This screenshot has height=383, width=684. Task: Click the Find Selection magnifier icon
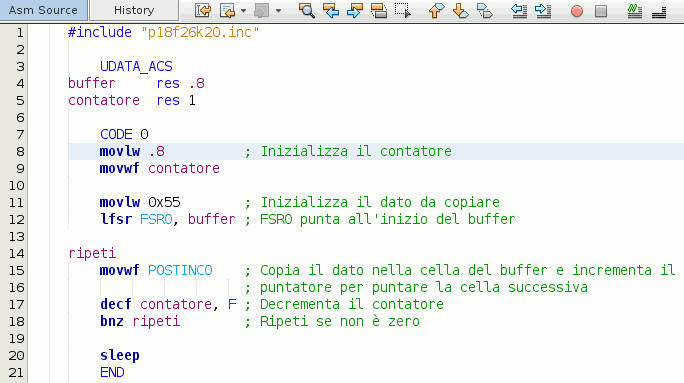point(307,10)
